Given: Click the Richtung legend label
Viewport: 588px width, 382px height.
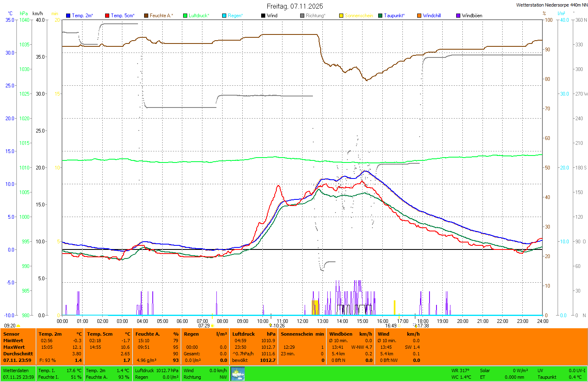Looking at the screenshot, I should point(315,16).
